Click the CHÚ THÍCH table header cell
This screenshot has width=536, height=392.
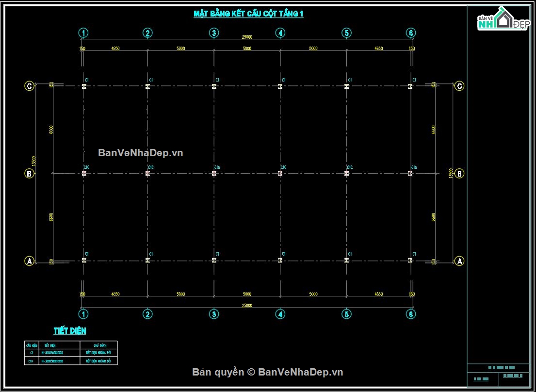click(x=98, y=345)
